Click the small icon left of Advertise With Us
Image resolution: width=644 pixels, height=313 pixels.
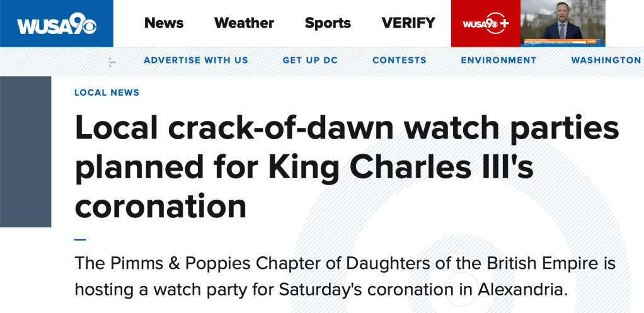click(112, 61)
